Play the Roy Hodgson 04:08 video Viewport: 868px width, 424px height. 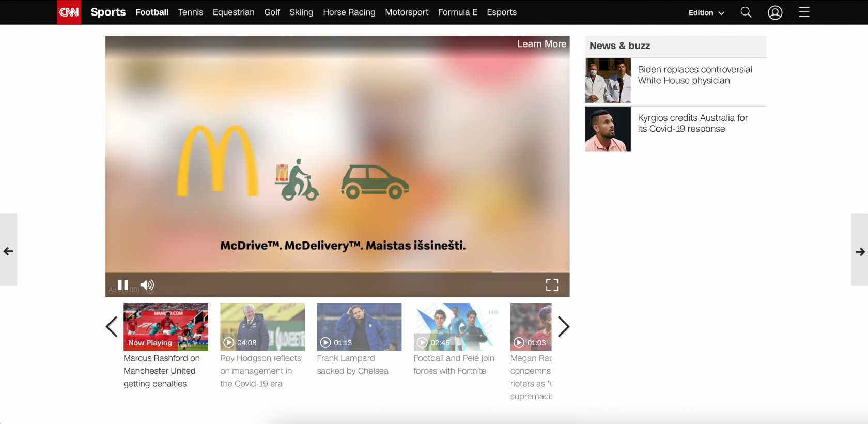point(262,327)
